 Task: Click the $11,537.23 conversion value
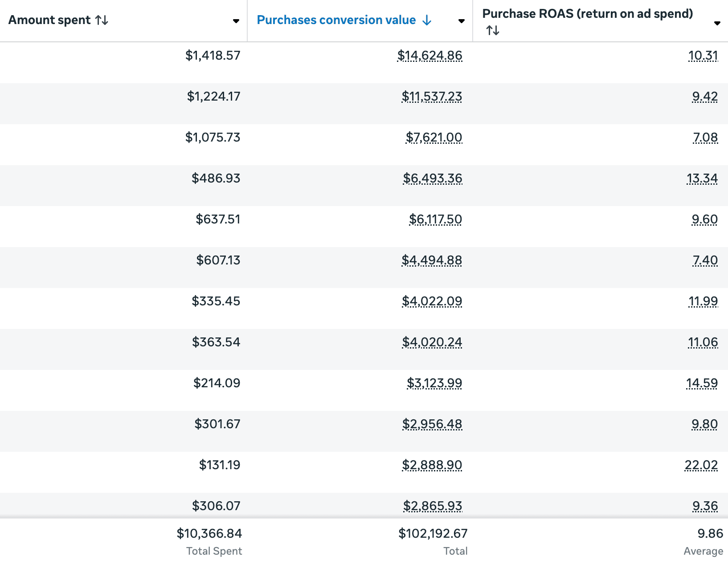point(432,97)
